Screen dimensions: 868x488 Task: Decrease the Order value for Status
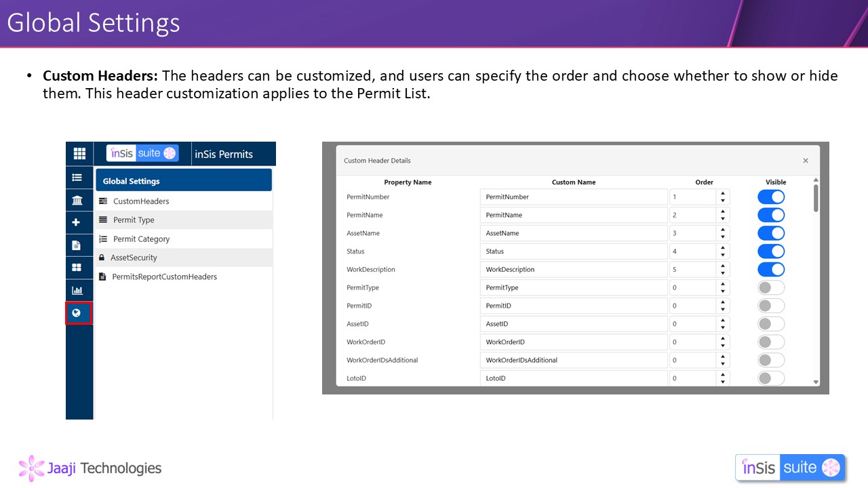click(x=723, y=255)
